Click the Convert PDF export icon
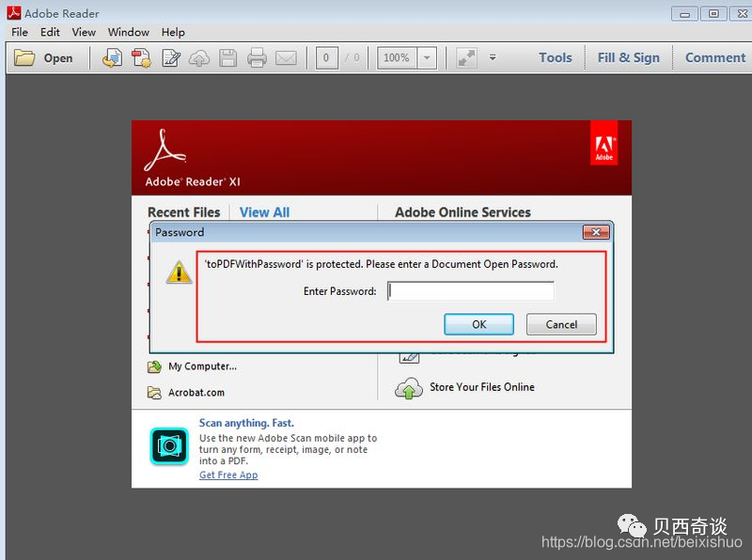This screenshot has height=560, width=752. coord(112,57)
